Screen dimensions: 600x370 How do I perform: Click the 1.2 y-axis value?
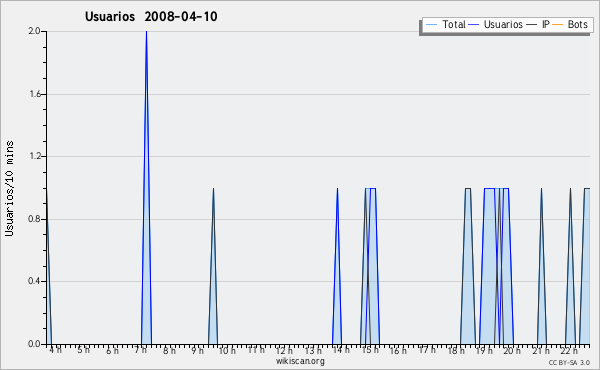(x=34, y=156)
